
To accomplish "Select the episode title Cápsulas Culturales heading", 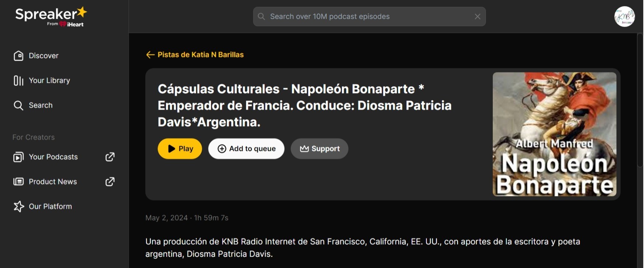I will pyautogui.click(x=305, y=106).
